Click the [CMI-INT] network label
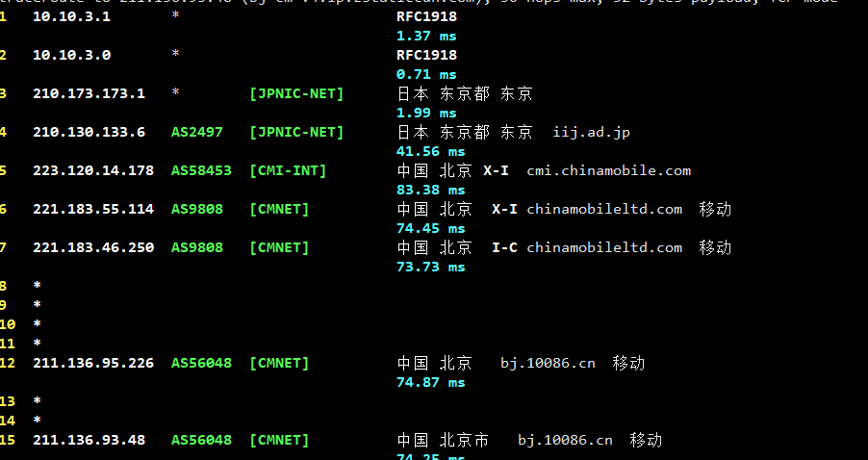 [x=288, y=170]
